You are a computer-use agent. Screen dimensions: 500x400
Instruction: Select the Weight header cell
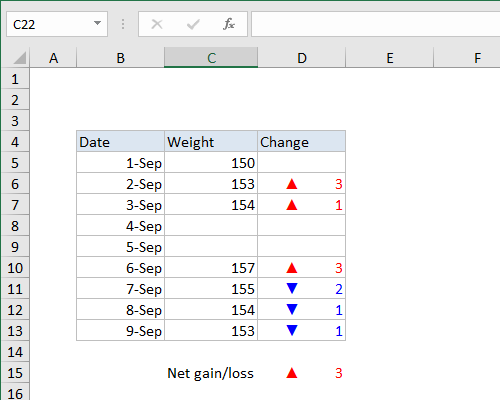[x=211, y=142]
